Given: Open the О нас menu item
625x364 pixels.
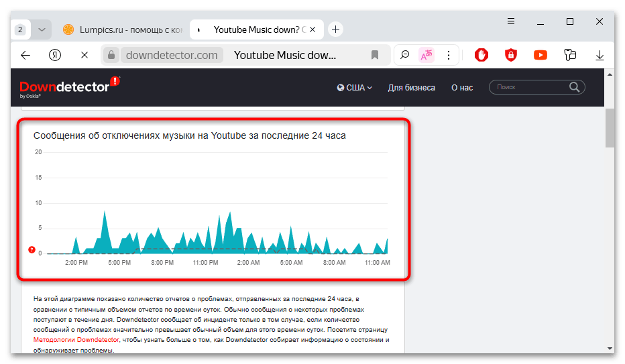Looking at the screenshot, I should point(462,88).
